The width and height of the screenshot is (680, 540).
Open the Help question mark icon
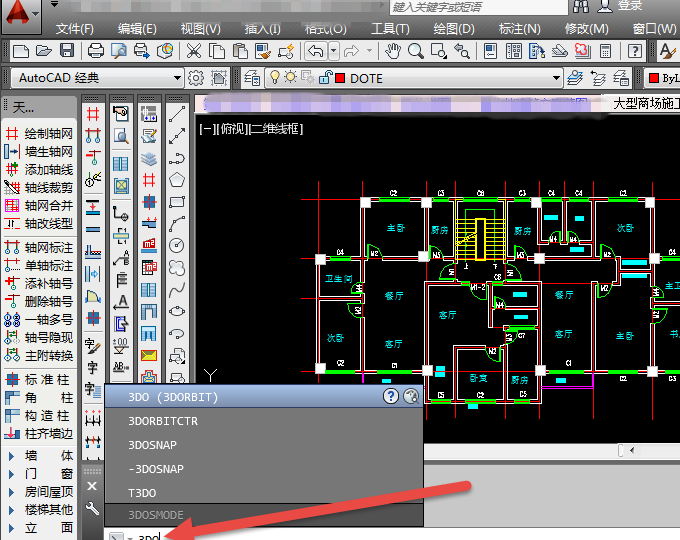(635, 51)
